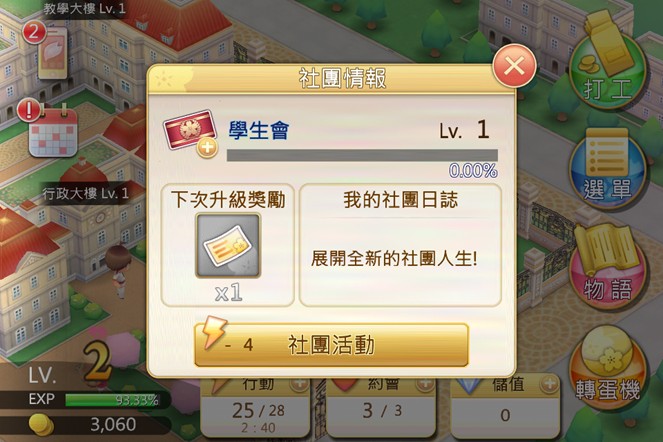Select the 行政大樓 Lv. 1 building label
This screenshot has height=442, width=663.
pos(85,194)
